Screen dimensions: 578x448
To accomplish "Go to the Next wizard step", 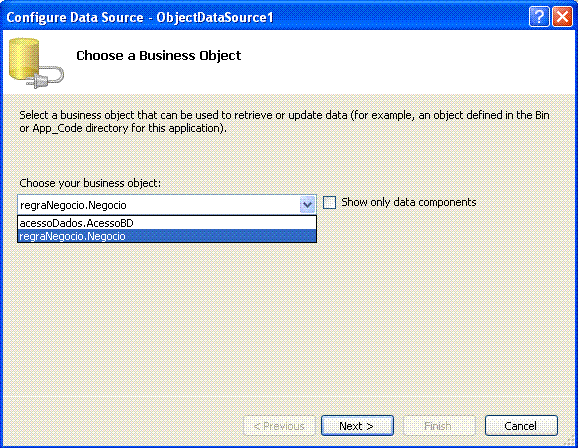I will (357, 426).
